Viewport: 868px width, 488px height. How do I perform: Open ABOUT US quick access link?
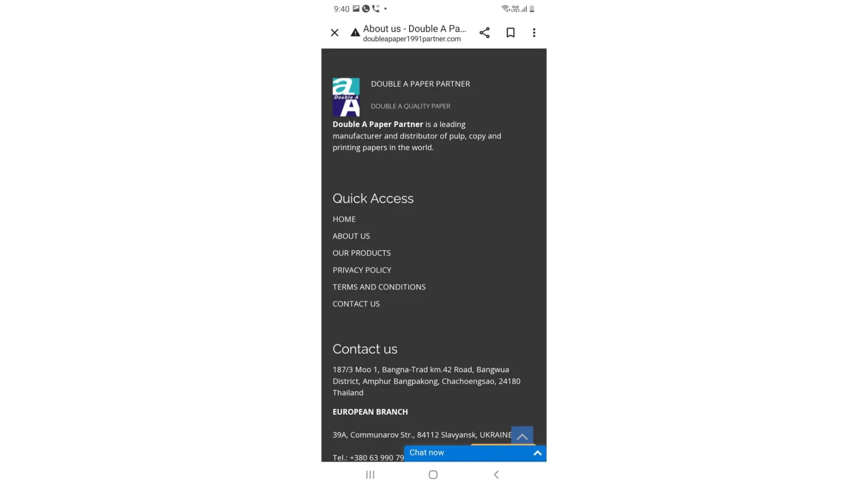click(351, 236)
